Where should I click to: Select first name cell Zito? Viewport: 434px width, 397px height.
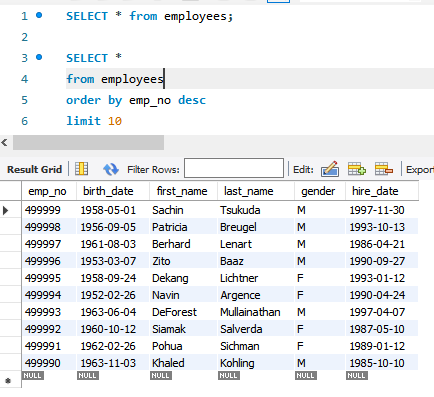pos(183,261)
